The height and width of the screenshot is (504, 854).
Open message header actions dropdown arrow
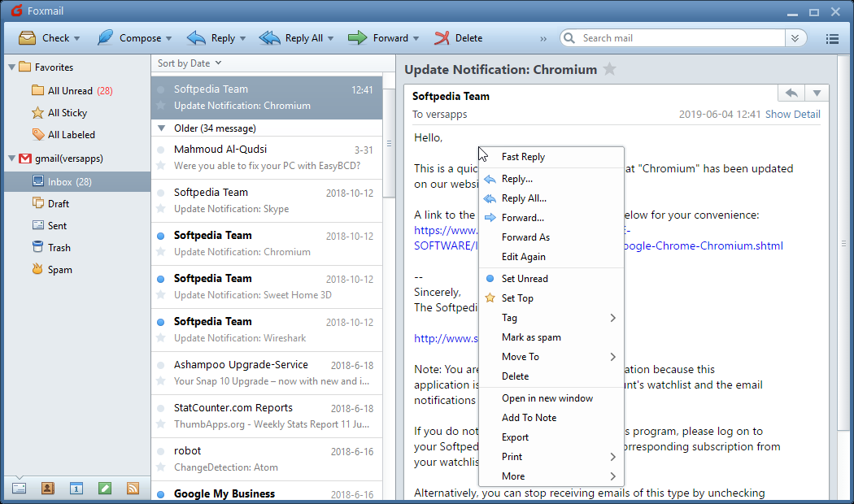817,93
